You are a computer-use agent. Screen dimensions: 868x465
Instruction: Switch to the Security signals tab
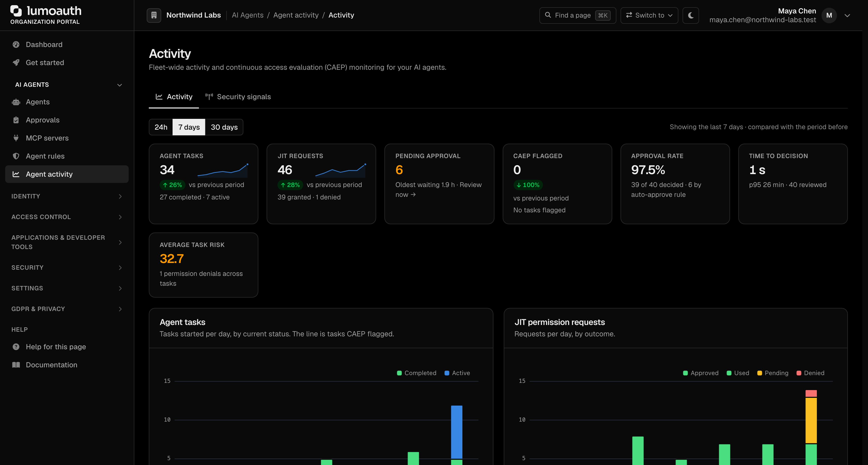[x=238, y=97]
